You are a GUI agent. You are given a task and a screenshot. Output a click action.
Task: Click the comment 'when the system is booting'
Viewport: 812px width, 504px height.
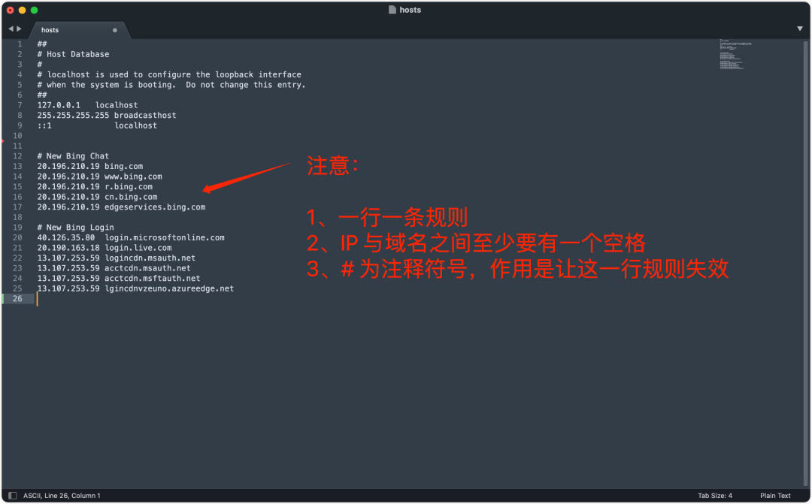point(171,84)
